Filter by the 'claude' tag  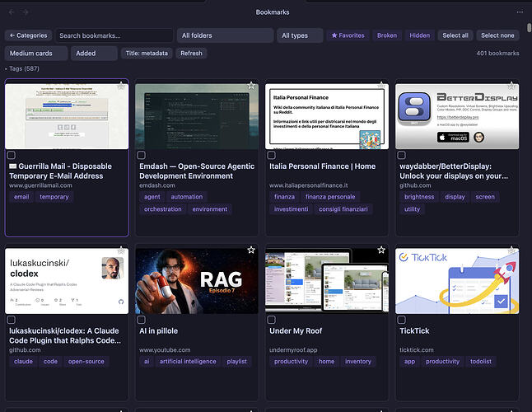[x=23, y=362]
